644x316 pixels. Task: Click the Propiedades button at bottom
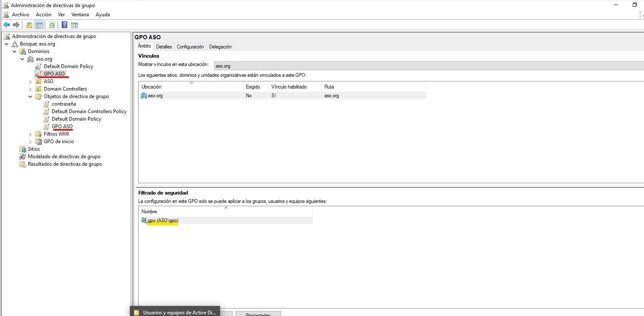coord(258,314)
